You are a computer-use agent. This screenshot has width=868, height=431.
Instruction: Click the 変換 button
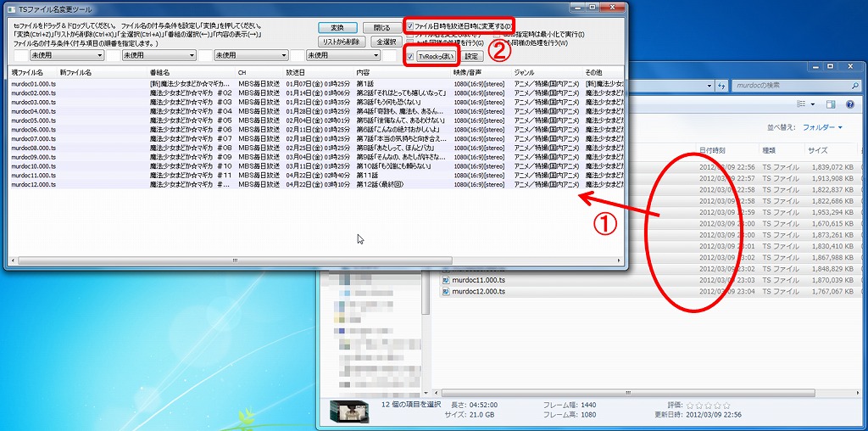337,28
